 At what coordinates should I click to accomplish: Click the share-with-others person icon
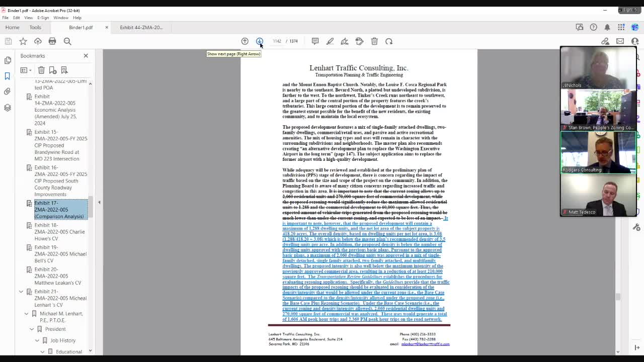point(635,41)
